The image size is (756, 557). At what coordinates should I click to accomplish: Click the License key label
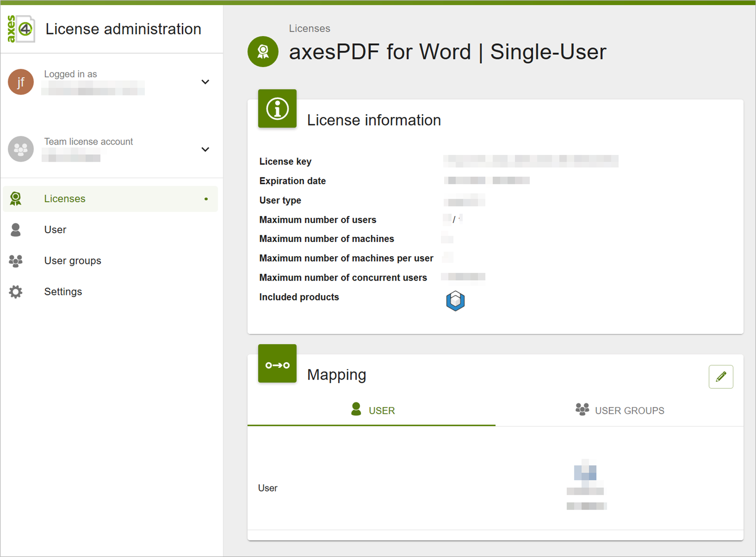pyautogui.click(x=285, y=161)
